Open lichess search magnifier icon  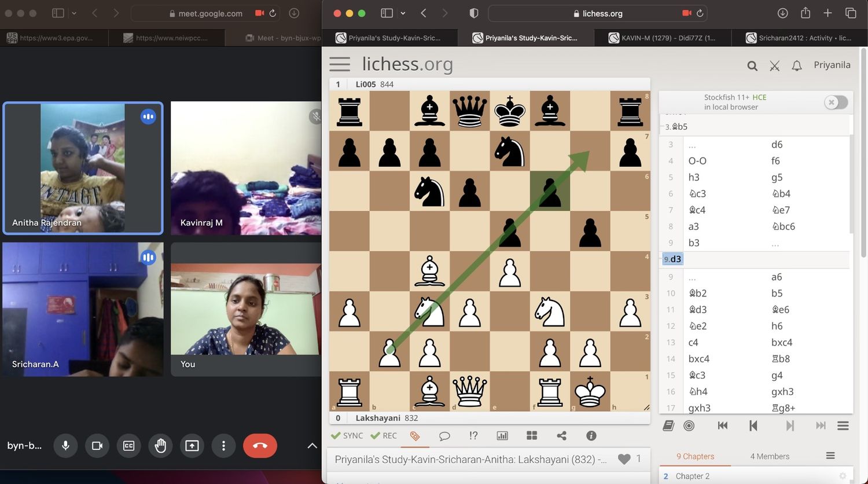[x=752, y=66]
